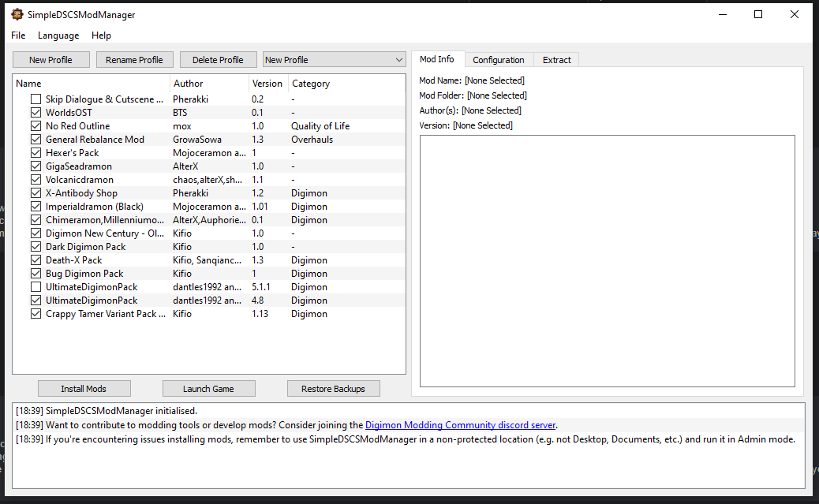The width and height of the screenshot is (819, 504).
Task: Enable the UltimateDigimonPack version 5.1.1 checkbox
Action: tap(36, 287)
